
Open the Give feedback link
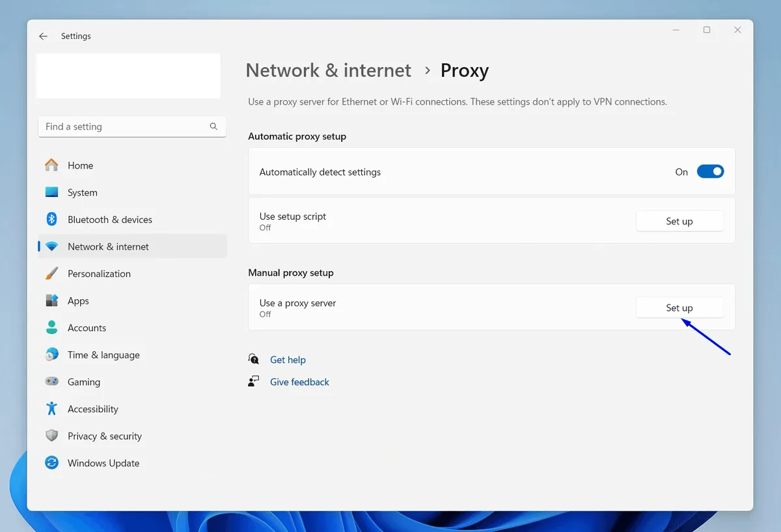pos(299,382)
